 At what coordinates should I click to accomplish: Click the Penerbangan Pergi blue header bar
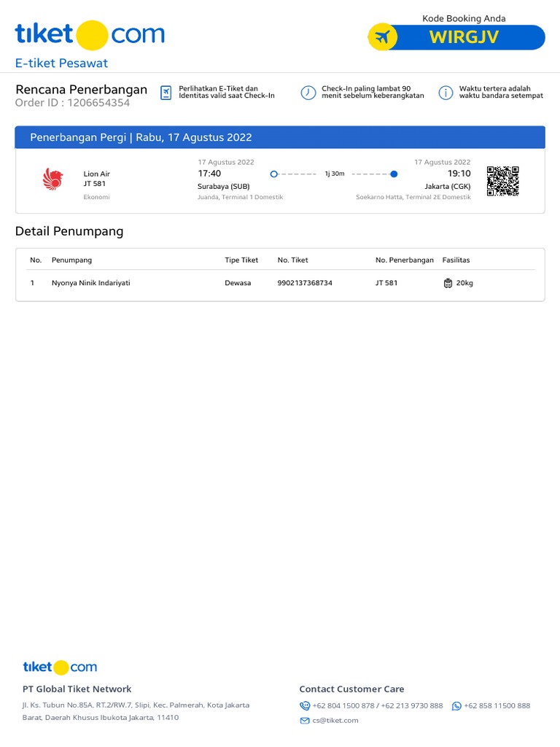[x=280, y=137]
